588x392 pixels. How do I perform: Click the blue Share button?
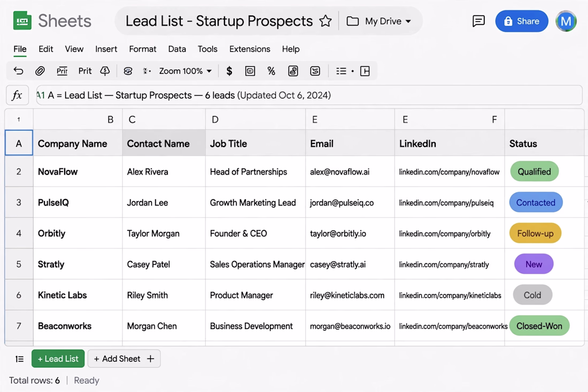pyautogui.click(x=522, y=21)
